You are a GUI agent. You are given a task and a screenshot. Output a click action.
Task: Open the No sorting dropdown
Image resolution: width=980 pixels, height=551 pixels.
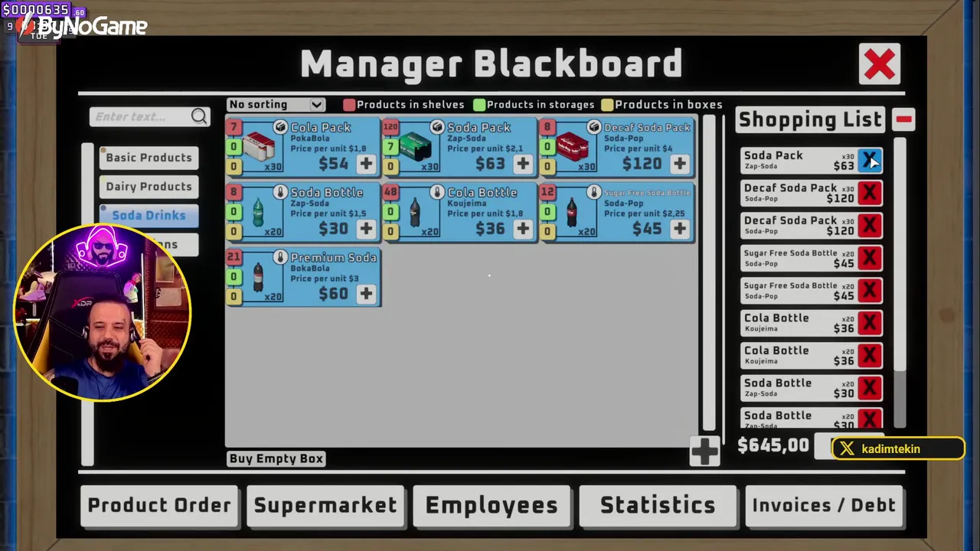(276, 105)
